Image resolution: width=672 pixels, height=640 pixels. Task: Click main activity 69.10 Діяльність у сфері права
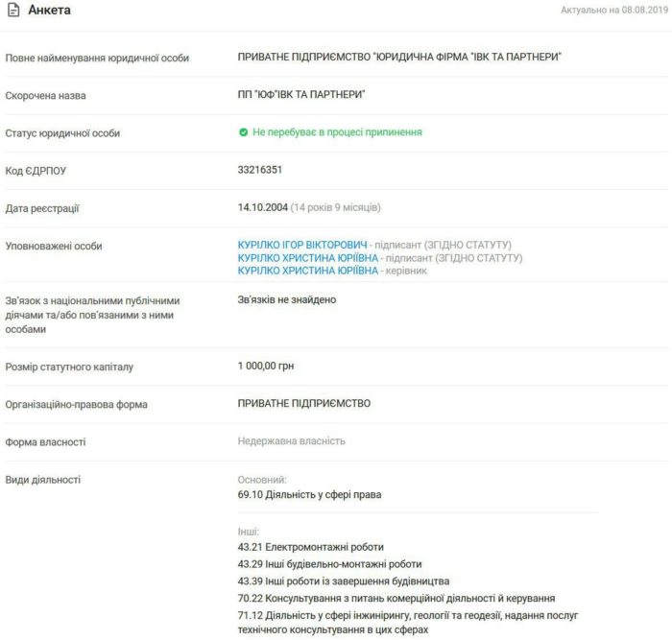click(309, 495)
